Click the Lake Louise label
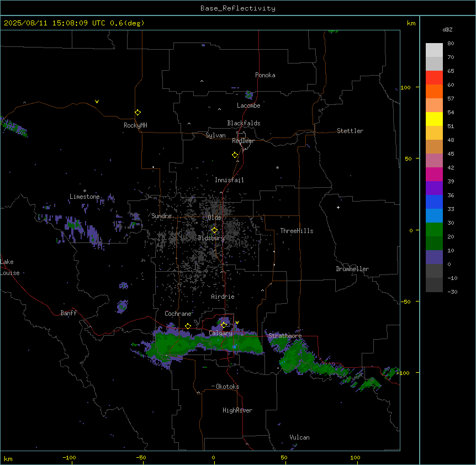Viewport: 476px width, 465px height. [10, 267]
